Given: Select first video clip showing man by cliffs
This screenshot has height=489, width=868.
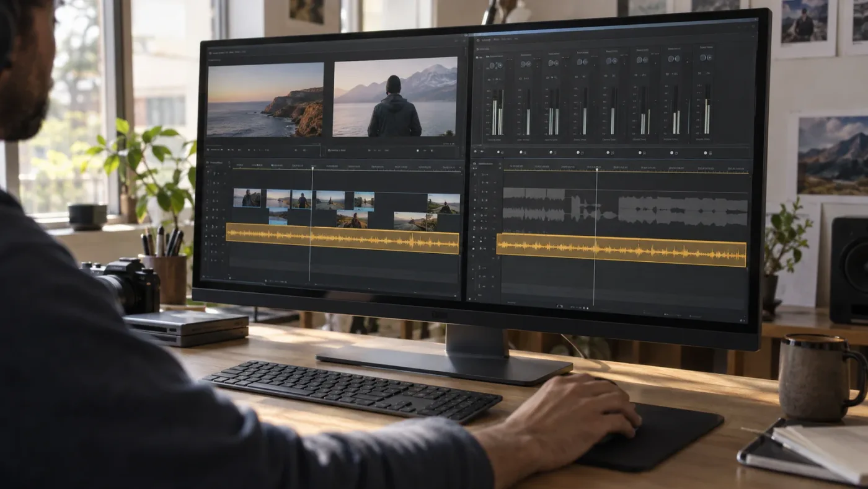Looking at the screenshot, I should pos(247,197).
